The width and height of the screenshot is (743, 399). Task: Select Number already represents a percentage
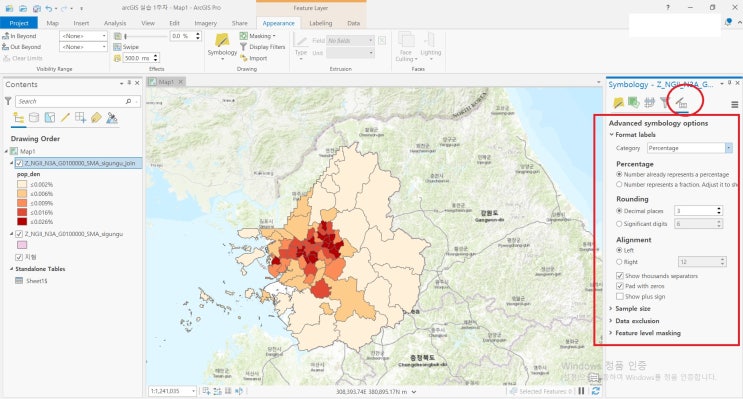(619, 174)
